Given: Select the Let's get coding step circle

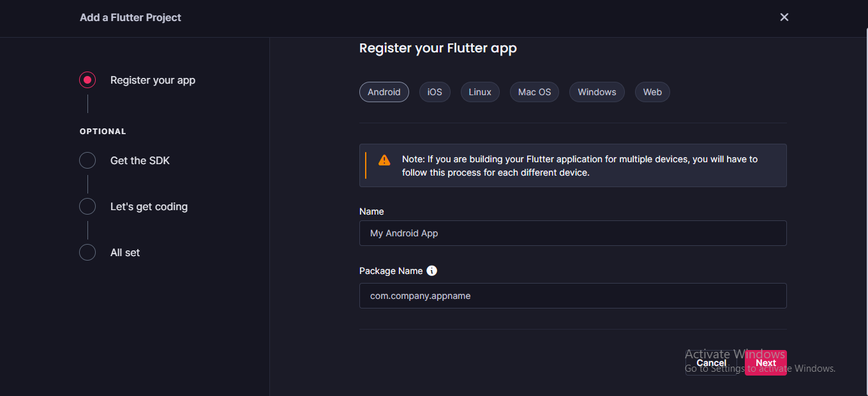Looking at the screenshot, I should pyautogui.click(x=87, y=206).
